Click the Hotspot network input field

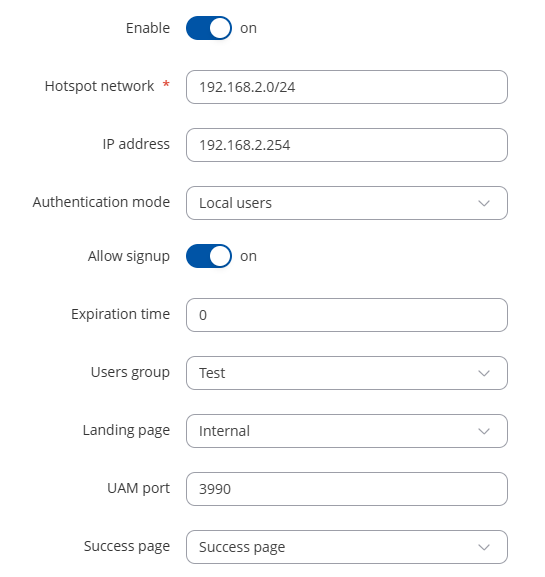pyautogui.click(x=347, y=87)
